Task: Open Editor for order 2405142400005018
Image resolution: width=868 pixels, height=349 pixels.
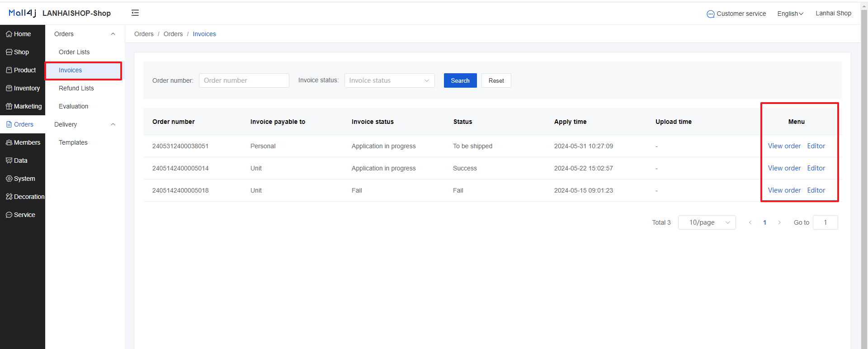Action: click(816, 190)
